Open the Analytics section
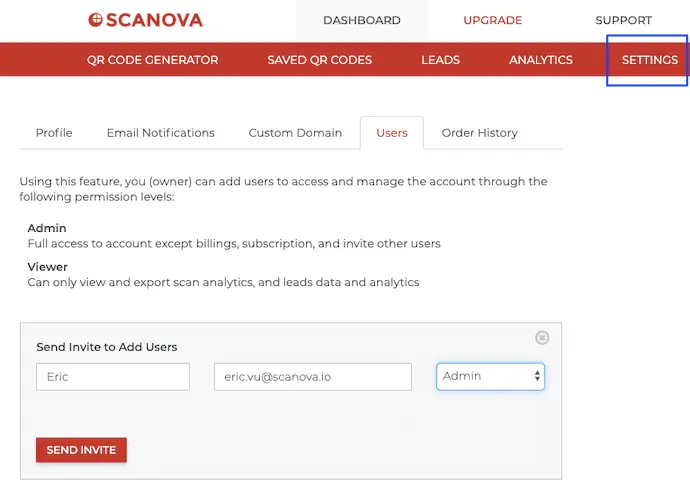 coord(540,60)
